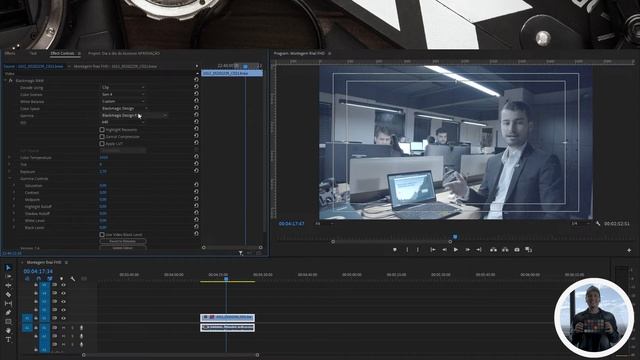This screenshot has height=360, width=640.
Task: Select the Type tool
Action: [8, 339]
